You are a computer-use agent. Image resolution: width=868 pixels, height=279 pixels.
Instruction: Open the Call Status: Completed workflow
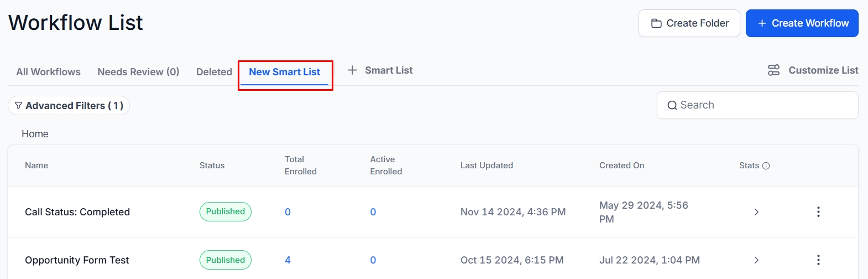click(x=77, y=212)
